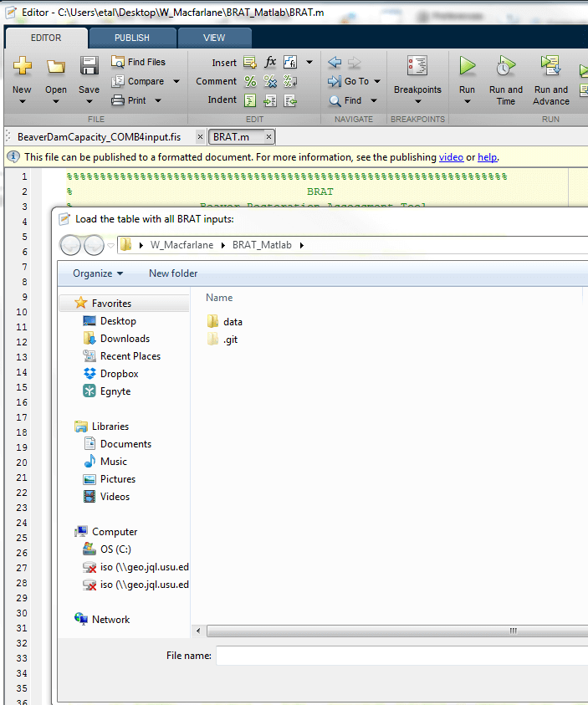
Task: Select the .git folder
Action: click(x=222, y=340)
